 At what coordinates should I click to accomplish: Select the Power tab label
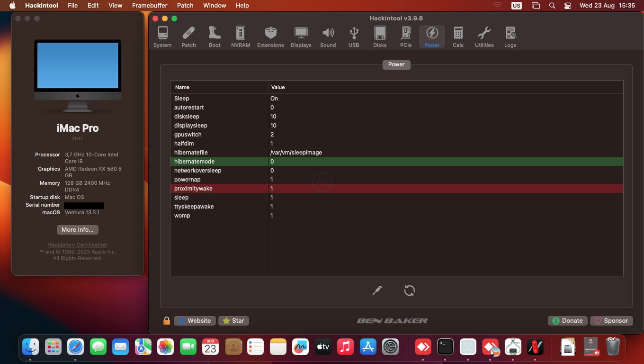tap(396, 64)
